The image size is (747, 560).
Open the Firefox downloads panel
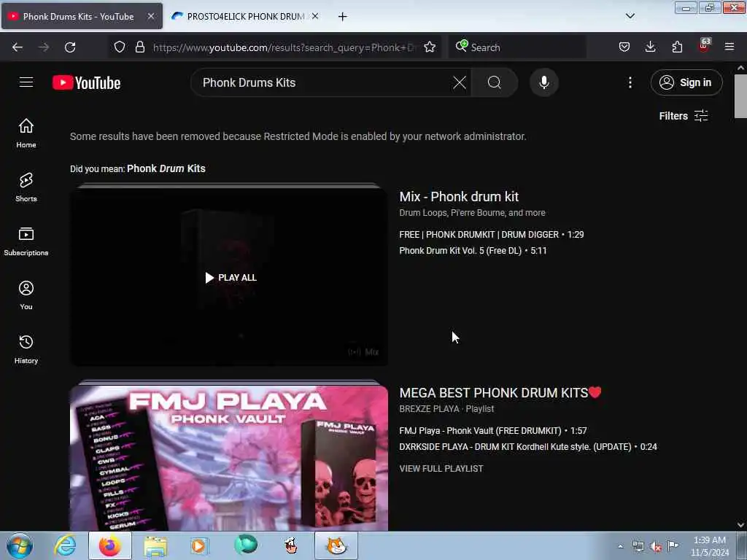650,47
